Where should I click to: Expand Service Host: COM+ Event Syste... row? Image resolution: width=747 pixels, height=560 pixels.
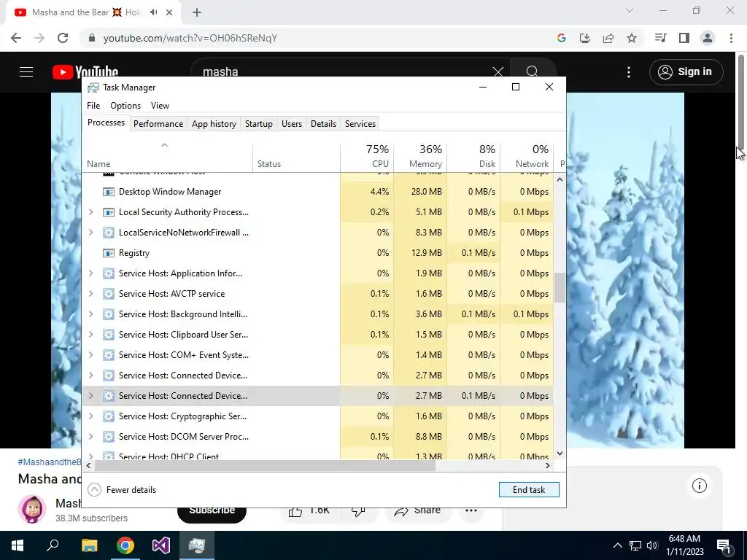click(x=91, y=355)
